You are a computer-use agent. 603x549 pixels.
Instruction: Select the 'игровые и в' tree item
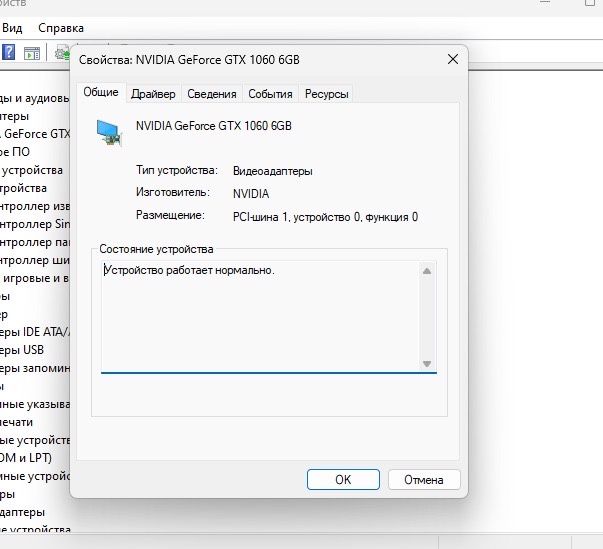pyautogui.click(x=35, y=278)
